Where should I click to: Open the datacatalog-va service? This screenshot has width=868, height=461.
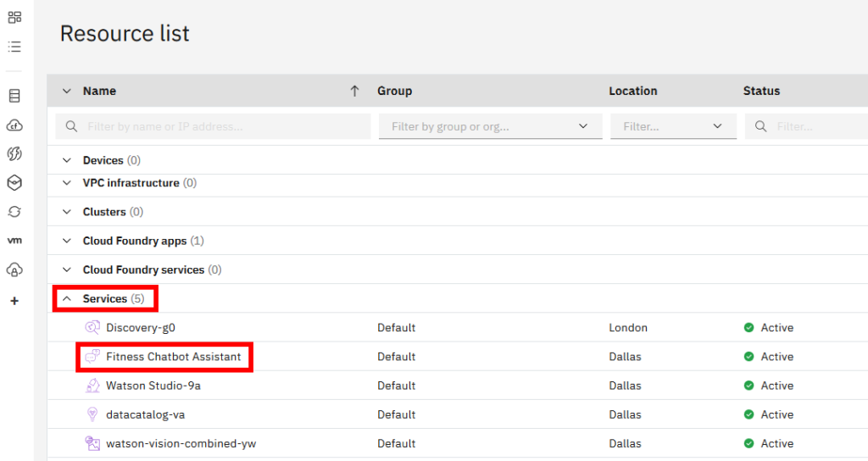(x=146, y=414)
